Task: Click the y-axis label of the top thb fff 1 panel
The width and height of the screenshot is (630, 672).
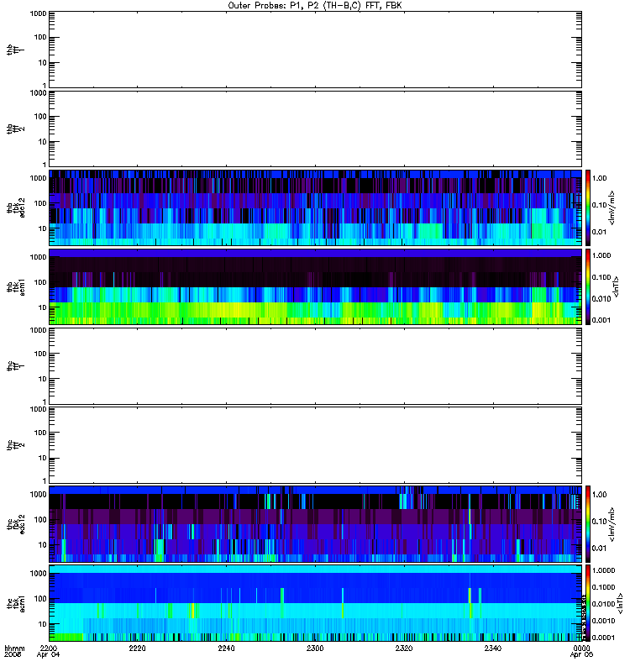Action: point(16,50)
